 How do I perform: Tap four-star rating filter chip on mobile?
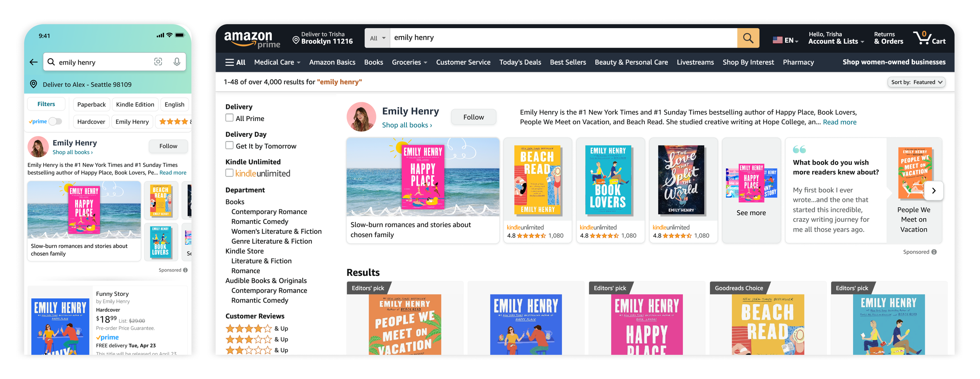click(174, 121)
